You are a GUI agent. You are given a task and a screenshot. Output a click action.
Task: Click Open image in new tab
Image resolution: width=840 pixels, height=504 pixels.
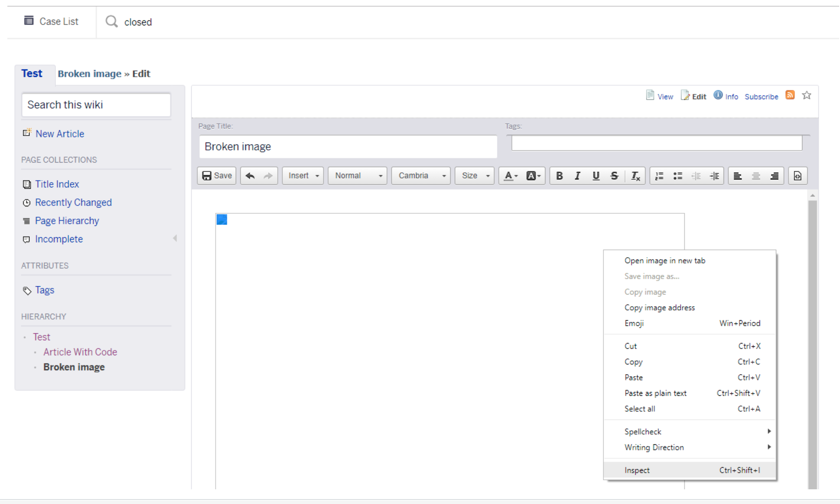[664, 261]
